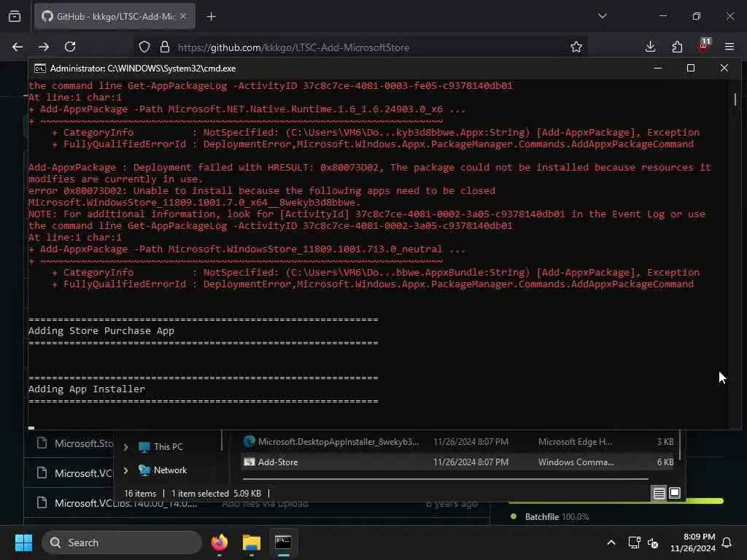Open clock showing 8:09 PM
Viewport: 747px width, 560px height.
point(693,542)
